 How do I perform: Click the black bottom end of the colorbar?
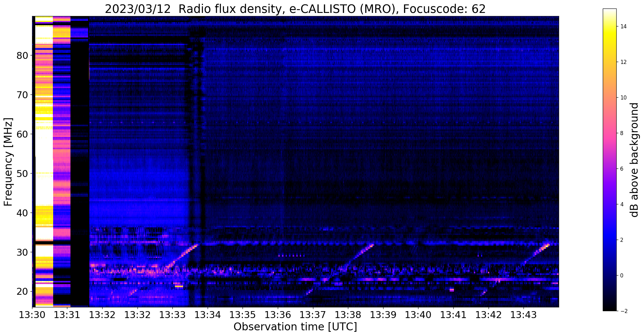(609, 308)
